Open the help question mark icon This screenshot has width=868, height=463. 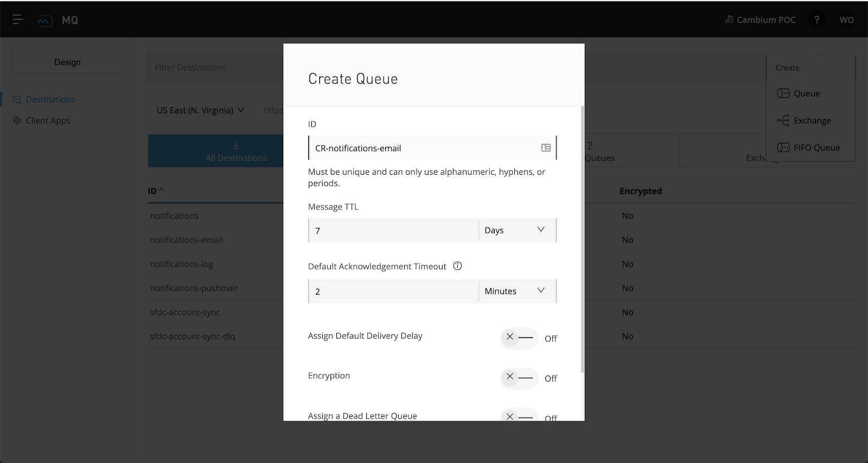point(816,20)
